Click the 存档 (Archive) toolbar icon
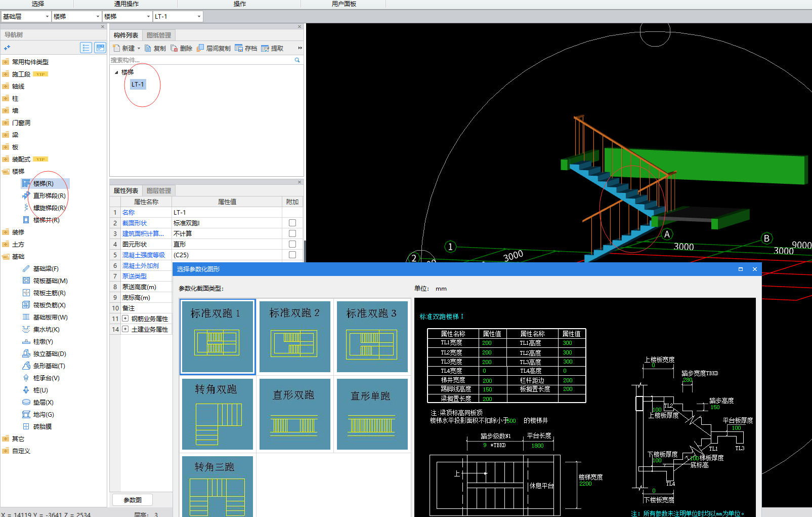812x517 pixels. coord(239,48)
